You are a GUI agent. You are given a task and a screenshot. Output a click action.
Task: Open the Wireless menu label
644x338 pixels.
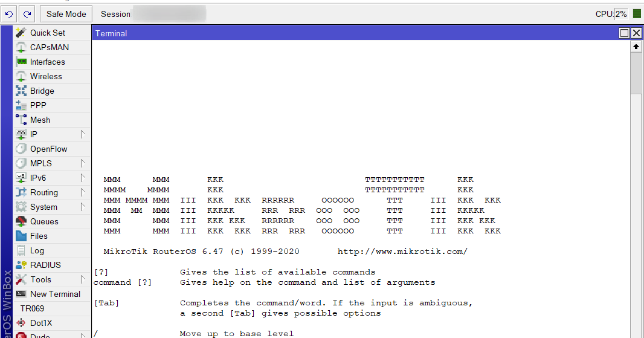(46, 76)
